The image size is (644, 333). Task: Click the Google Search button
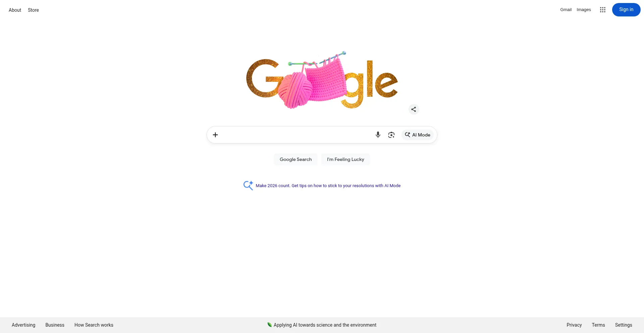pos(296,159)
